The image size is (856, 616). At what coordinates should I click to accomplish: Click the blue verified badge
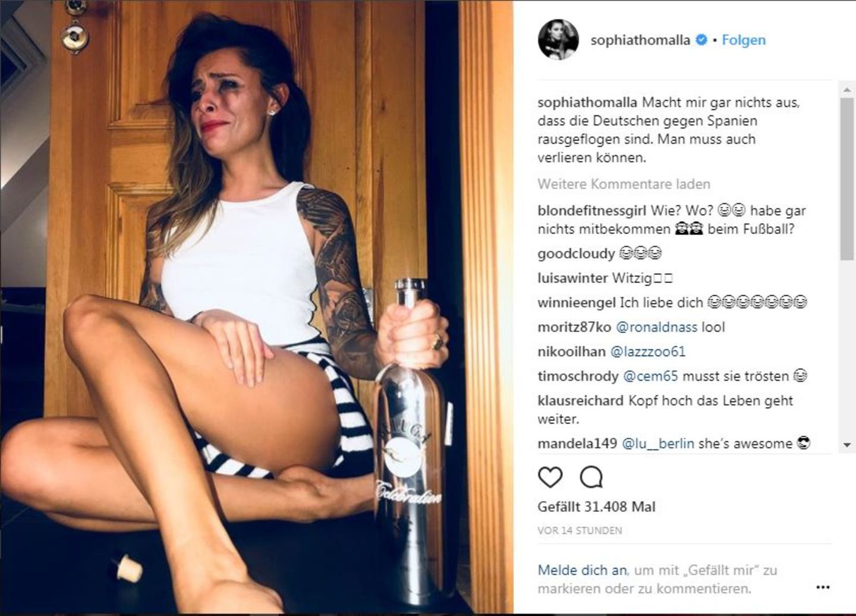701,40
